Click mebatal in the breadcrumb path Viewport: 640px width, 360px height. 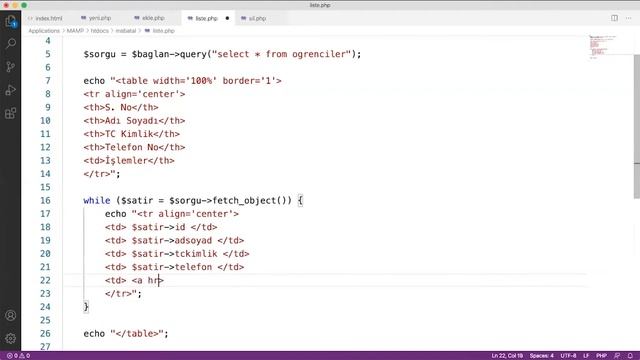(x=126, y=31)
